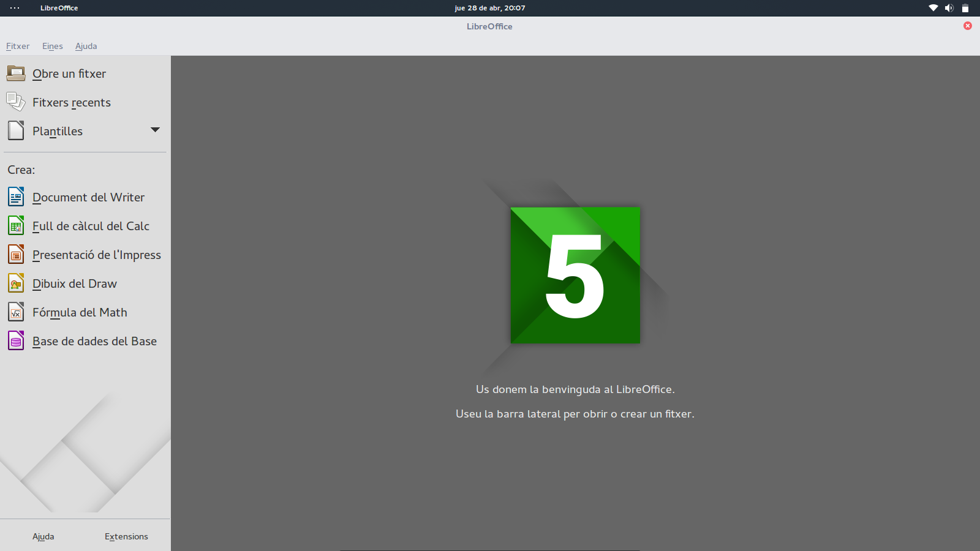This screenshot has width=980, height=551.
Task: Click the 'Crea:' section heading
Action: click(21, 170)
